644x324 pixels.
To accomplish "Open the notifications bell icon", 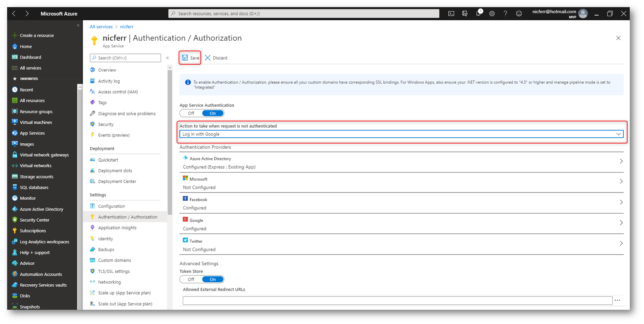I will 478,13.
